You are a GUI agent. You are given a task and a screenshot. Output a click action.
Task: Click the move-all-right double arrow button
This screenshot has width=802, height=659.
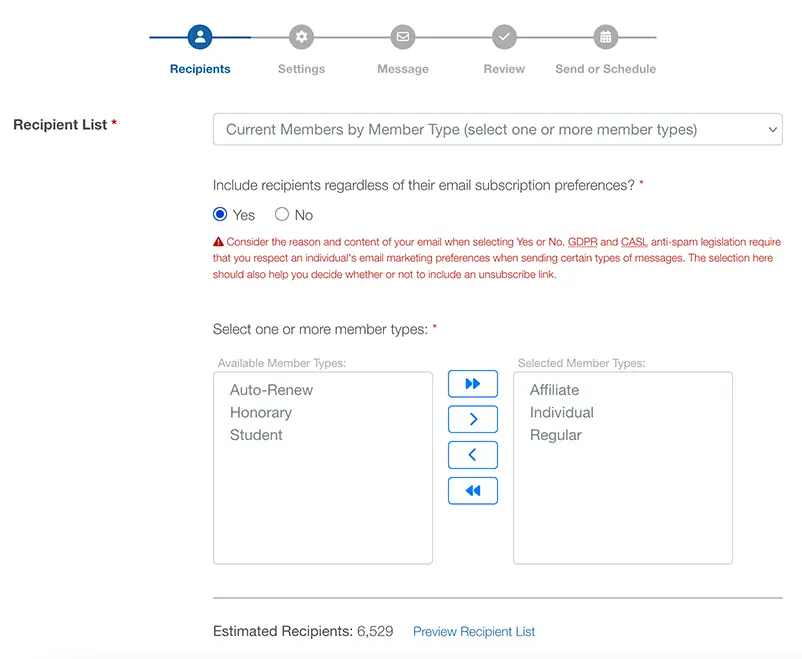point(472,383)
